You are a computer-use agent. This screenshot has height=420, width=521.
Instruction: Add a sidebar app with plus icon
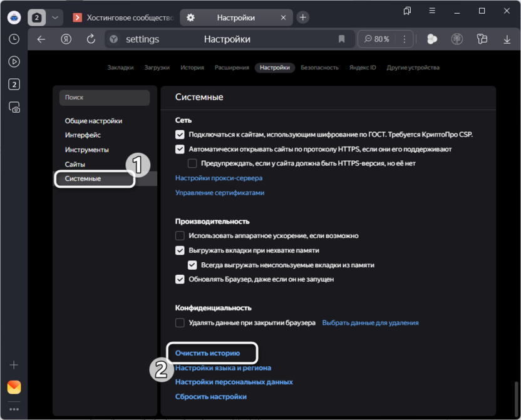point(14,365)
